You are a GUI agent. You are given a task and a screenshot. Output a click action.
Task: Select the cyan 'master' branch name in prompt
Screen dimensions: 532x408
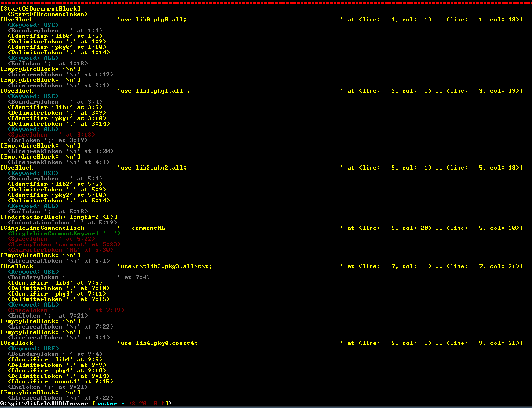[106, 403]
